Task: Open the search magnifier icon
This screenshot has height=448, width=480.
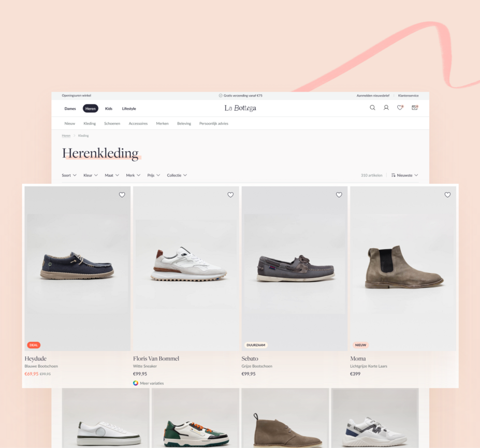Action: 372,108
